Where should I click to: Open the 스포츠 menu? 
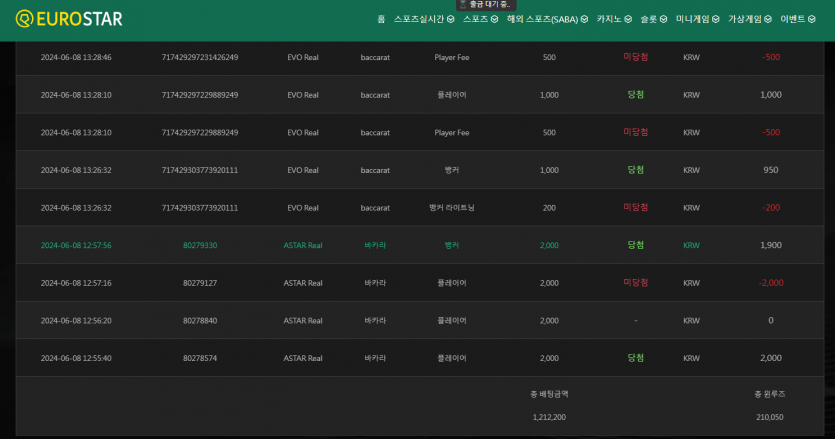pyautogui.click(x=476, y=19)
